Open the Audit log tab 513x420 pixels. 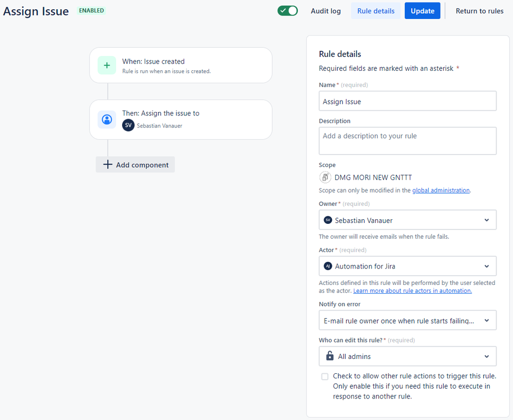(326, 11)
